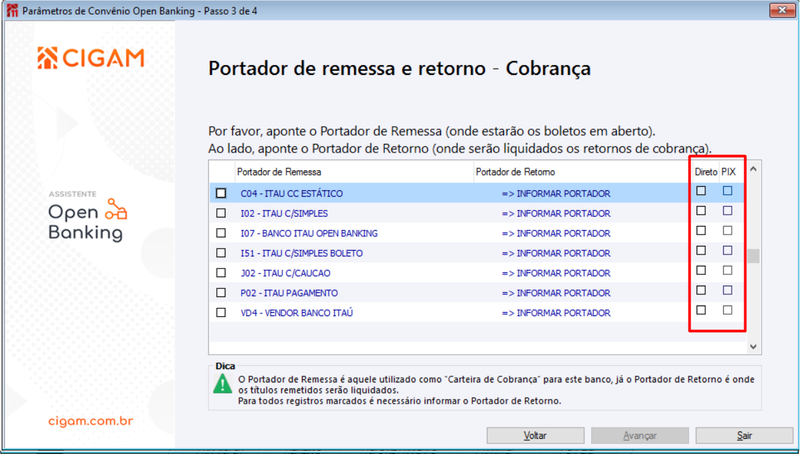The height and width of the screenshot is (454, 800).
Task: Click INFORMAR PORTADOR for I02 row
Action: pos(556,213)
